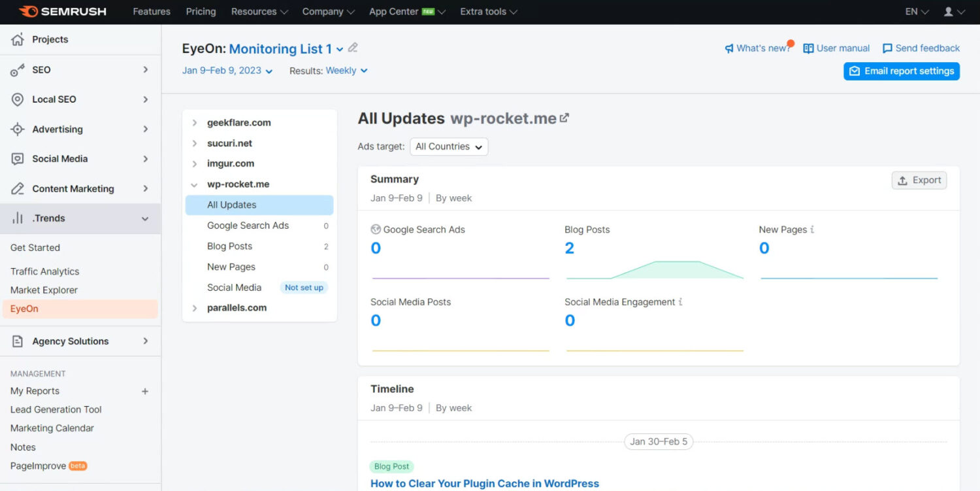
Task: Expand imgur.com tree entry
Action: coord(195,164)
